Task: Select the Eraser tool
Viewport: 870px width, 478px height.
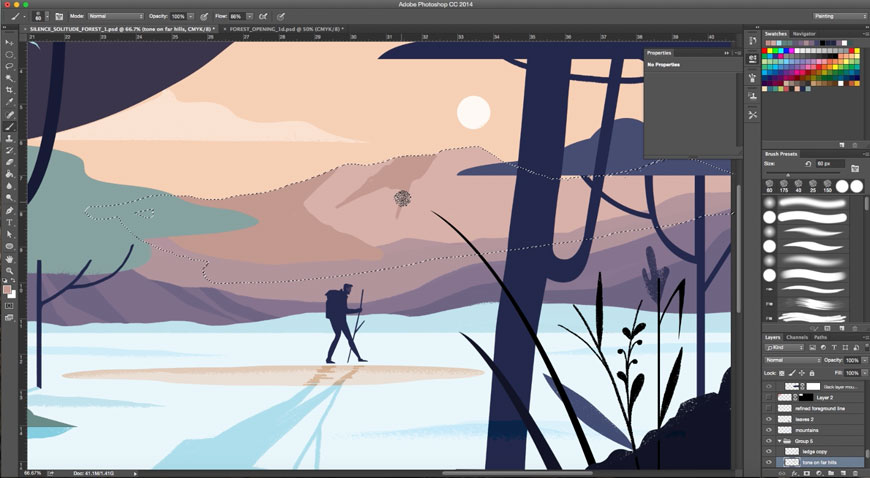Action: (9, 162)
